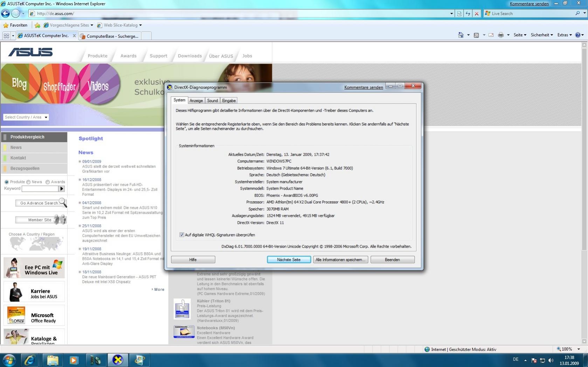Click the Read Mail envelope icon
This screenshot has height=367, width=588.
tap(491, 35)
